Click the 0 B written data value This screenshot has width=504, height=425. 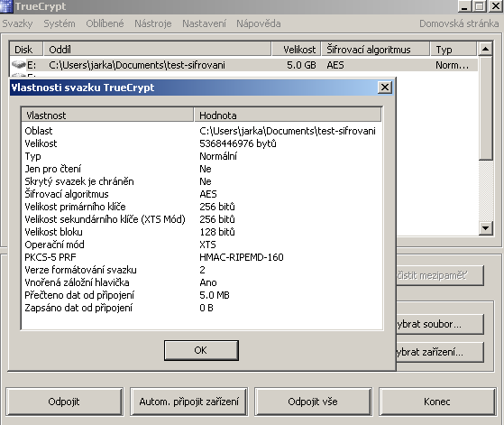pyautogui.click(x=206, y=308)
